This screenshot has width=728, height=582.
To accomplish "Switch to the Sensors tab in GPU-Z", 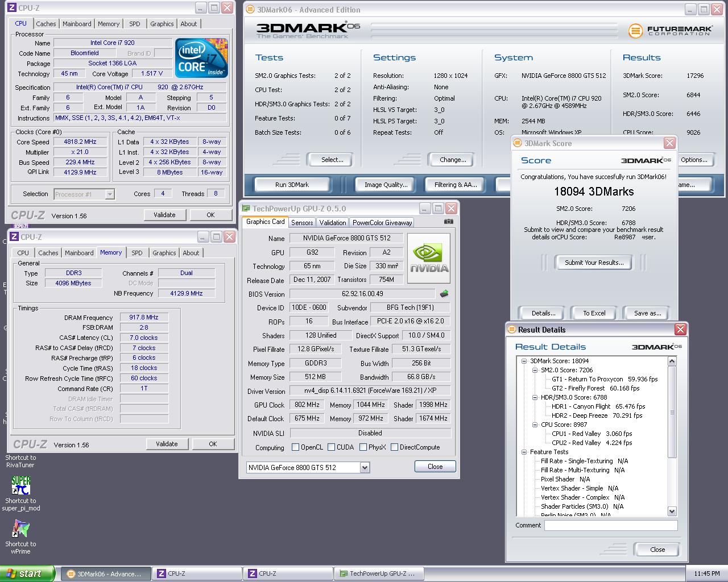I will pos(301,223).
